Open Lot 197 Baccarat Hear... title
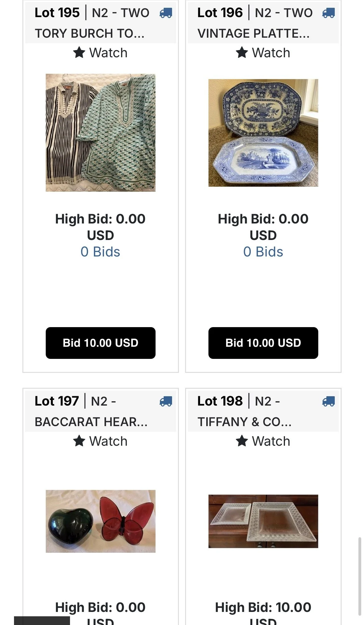 point(91,422)
